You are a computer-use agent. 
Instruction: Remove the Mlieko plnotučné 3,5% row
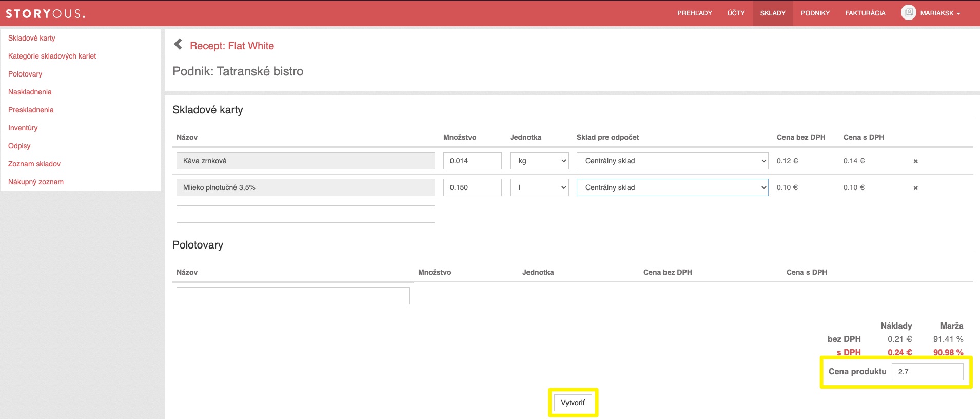point(915,188)
